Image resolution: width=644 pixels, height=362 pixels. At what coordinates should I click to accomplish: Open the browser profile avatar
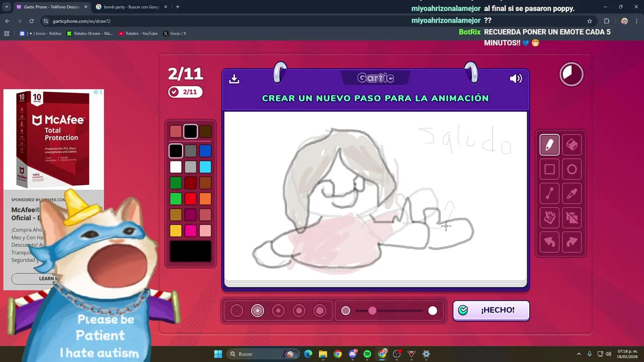point(624,21)
